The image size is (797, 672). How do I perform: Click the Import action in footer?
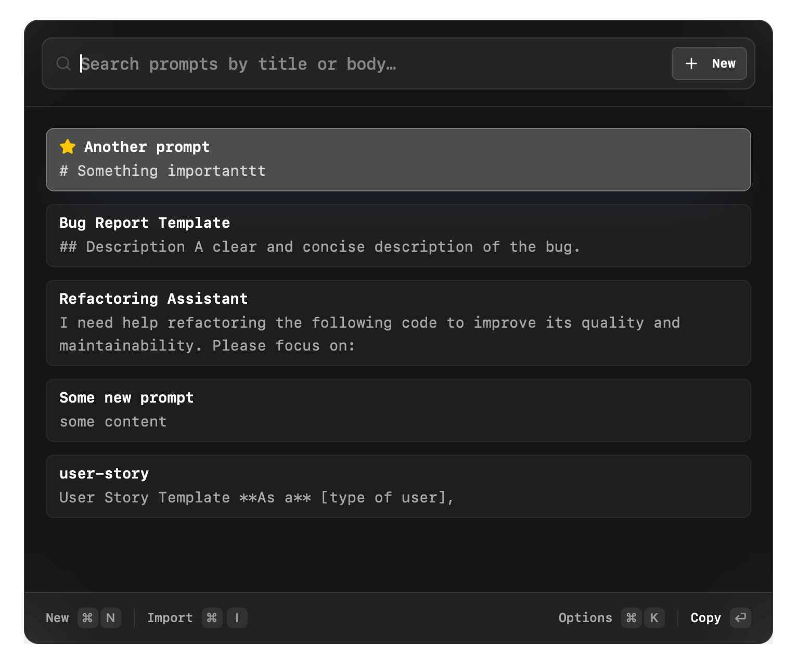[x=170, y=618]
